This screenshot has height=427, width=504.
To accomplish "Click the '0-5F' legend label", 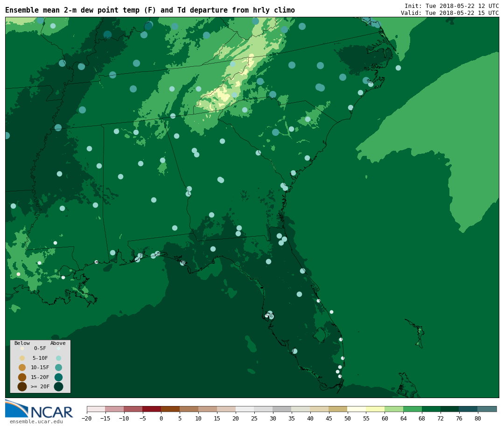I will click(x=40, y=348).
